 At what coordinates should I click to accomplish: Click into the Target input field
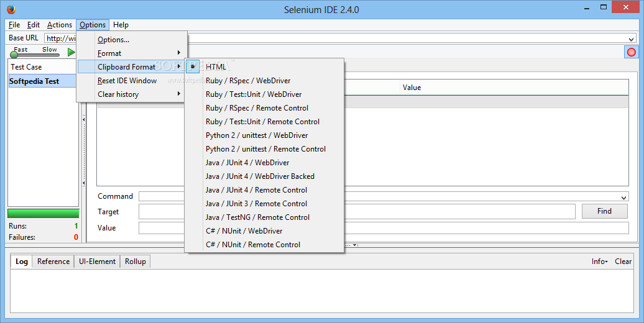357,211
